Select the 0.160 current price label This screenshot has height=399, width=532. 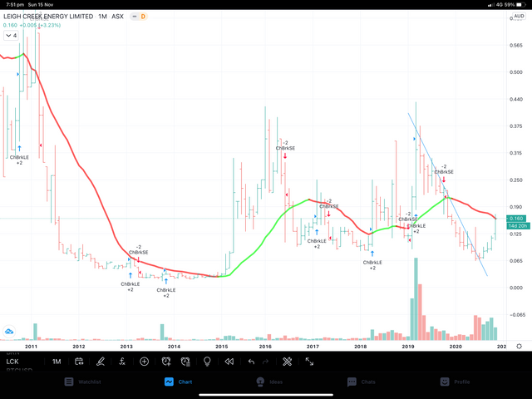(x=516, y=219)
